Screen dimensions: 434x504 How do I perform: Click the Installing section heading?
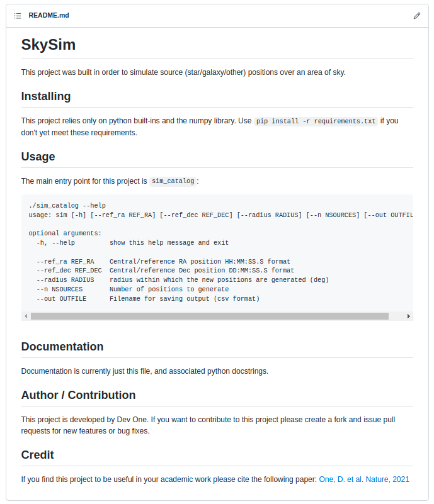tap(47, 96)
